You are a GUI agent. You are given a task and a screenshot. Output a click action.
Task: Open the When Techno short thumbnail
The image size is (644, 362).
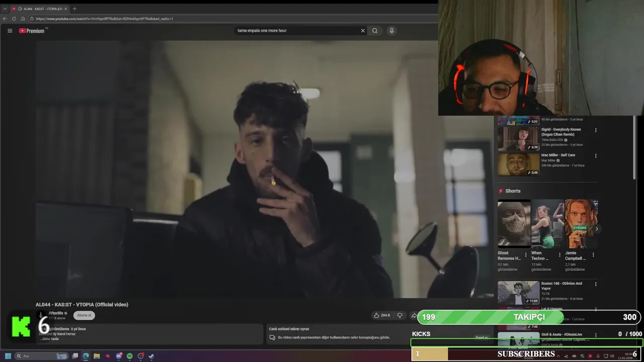(x=547, y=224)
